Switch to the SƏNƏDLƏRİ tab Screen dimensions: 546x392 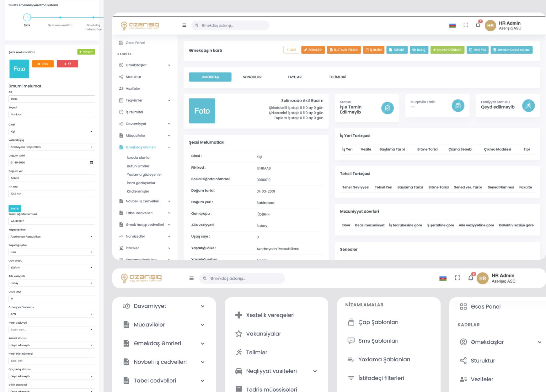pyautogui.click(x=253, y=77)
